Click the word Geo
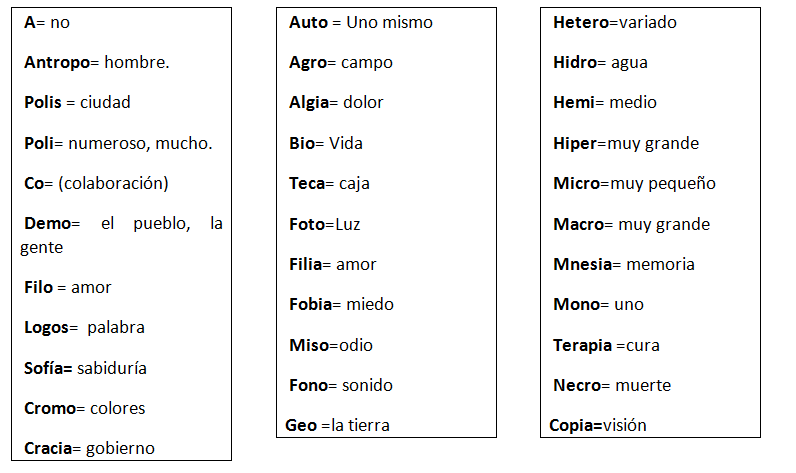The image size is (796, 473). click(301, 425)
